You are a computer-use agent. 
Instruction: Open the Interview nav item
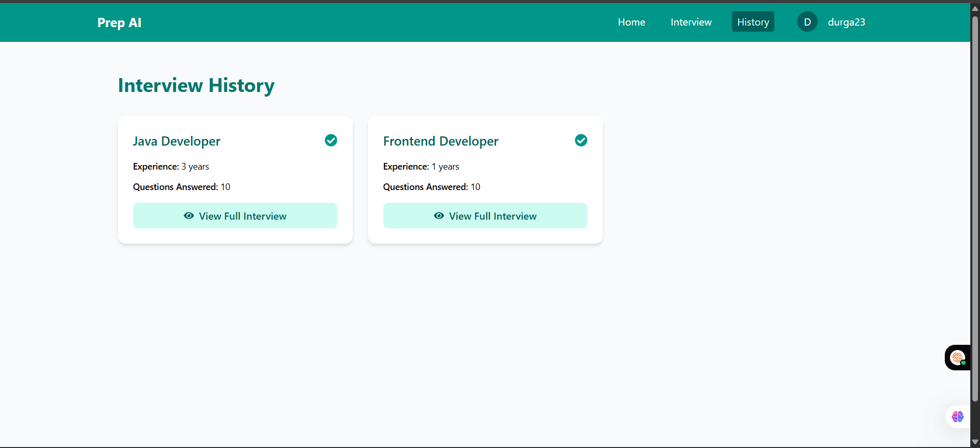pos(691,22)
